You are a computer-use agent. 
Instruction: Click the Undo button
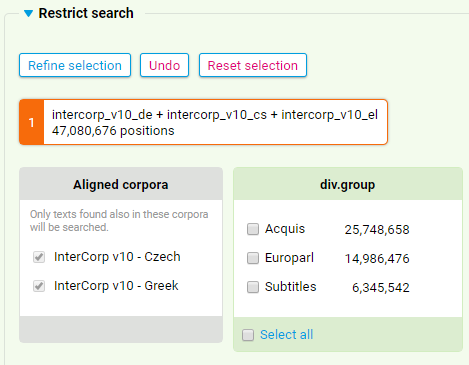tap(165, 65)
